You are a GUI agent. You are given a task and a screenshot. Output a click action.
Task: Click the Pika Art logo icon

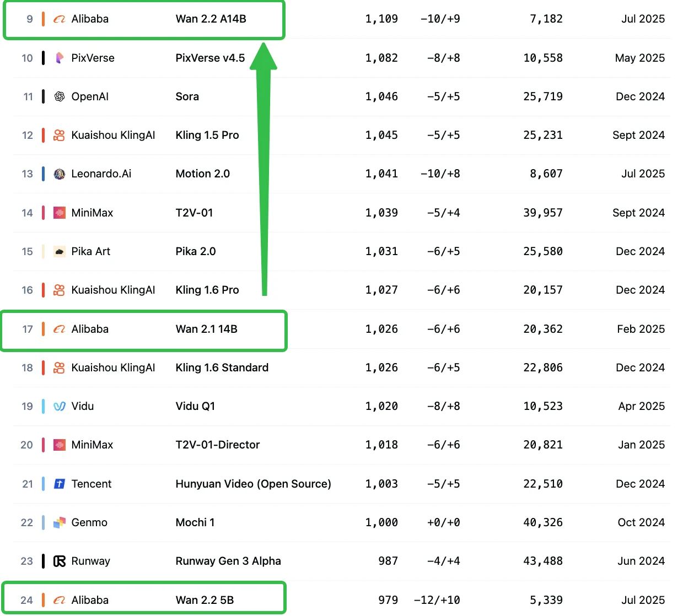click(60, 252)
